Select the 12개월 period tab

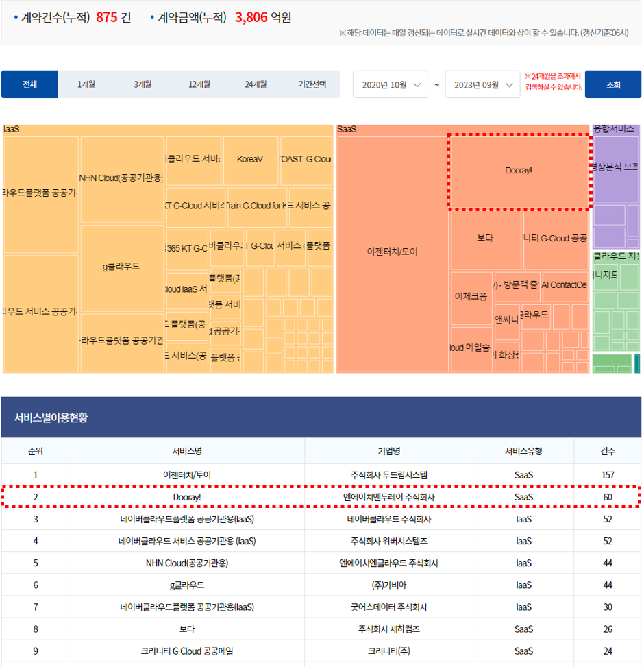click(x=199, y=84)
